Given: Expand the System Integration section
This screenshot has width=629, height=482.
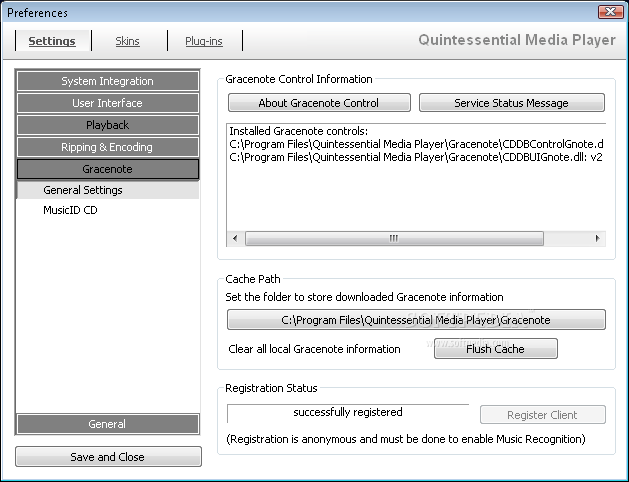Looking at the screenshot, I should coord(108,81).
